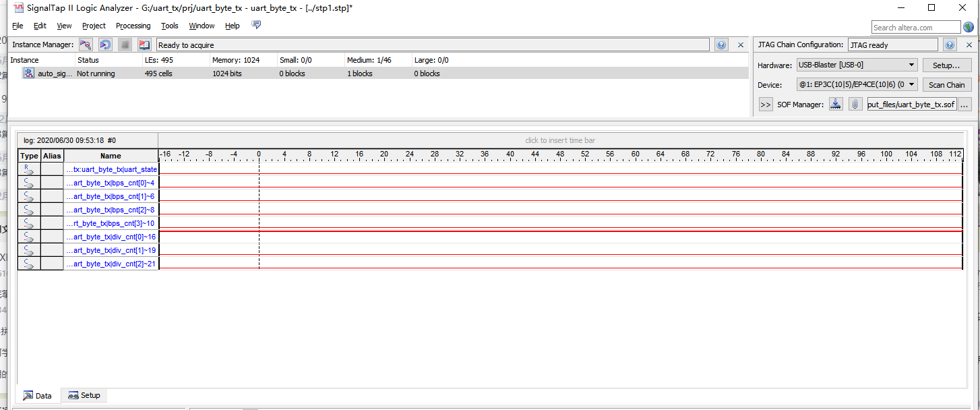Expand SOF Manager with the >> button

click(x=766, y=104)
